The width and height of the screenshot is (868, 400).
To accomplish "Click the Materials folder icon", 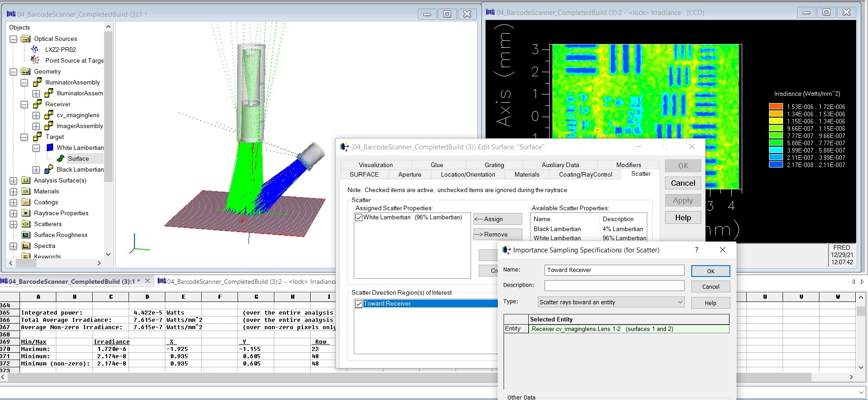I will [26, 191].
